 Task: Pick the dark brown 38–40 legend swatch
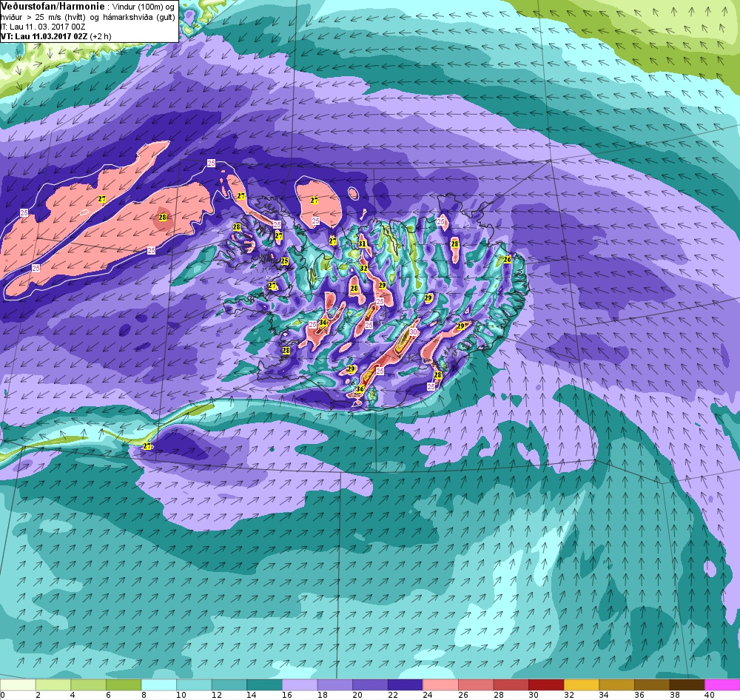click(x=686, y=685)
